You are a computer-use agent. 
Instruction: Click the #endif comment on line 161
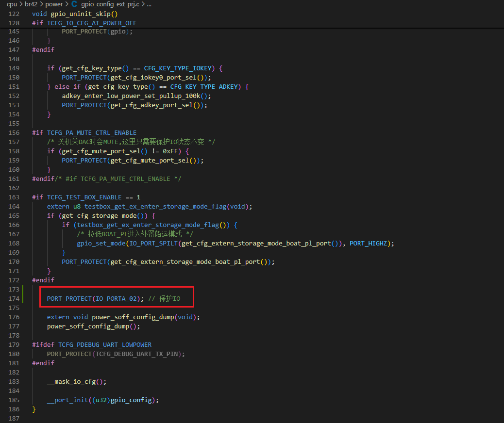point(118,179)
